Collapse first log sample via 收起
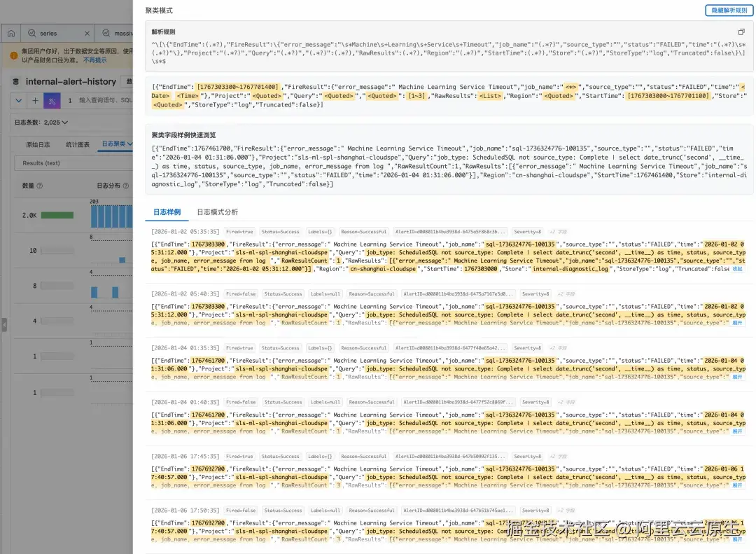756x554 pixels. click(738, 269)
